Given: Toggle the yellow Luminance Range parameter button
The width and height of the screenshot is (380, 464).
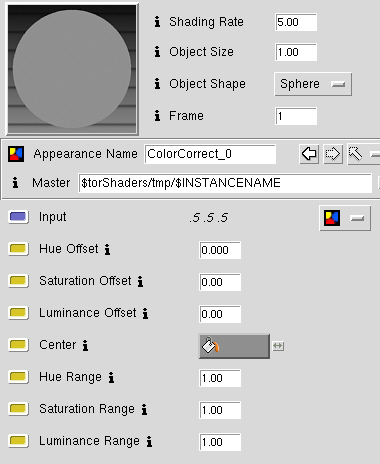Looking at the screenshot, I should (18, 441).
